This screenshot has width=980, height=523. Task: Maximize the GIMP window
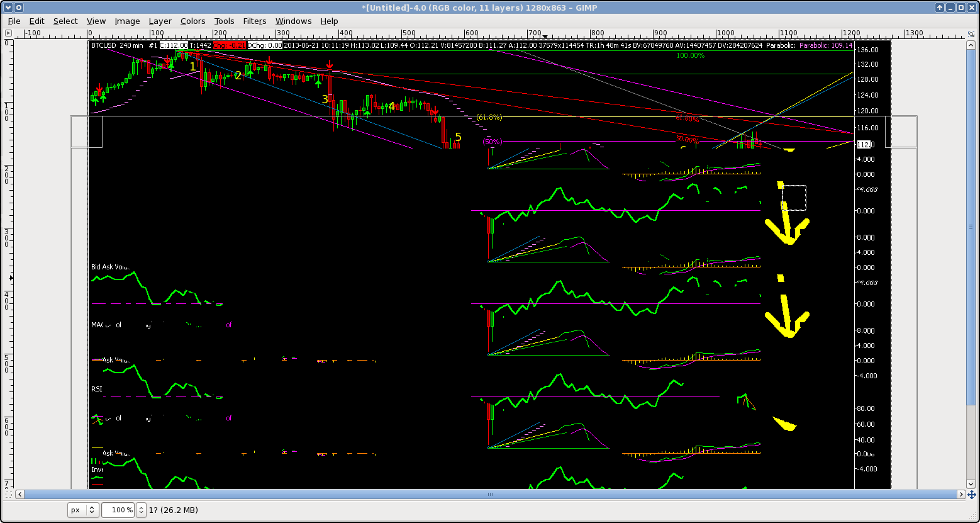tap(961, 8)
